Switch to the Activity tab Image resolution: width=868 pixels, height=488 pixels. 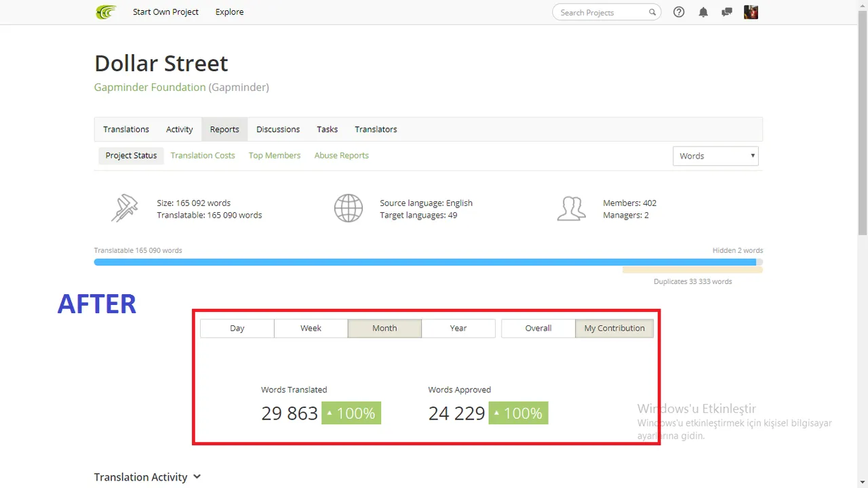click(180, 129)
